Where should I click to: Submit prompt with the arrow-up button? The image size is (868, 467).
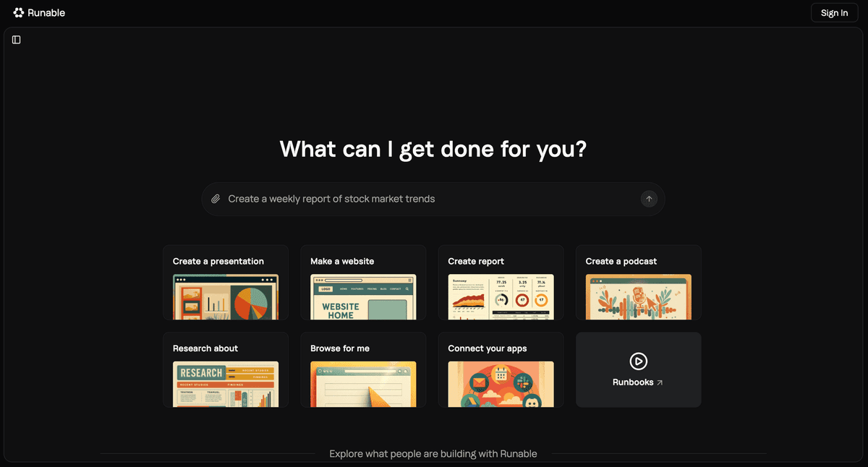pos(649,199)
